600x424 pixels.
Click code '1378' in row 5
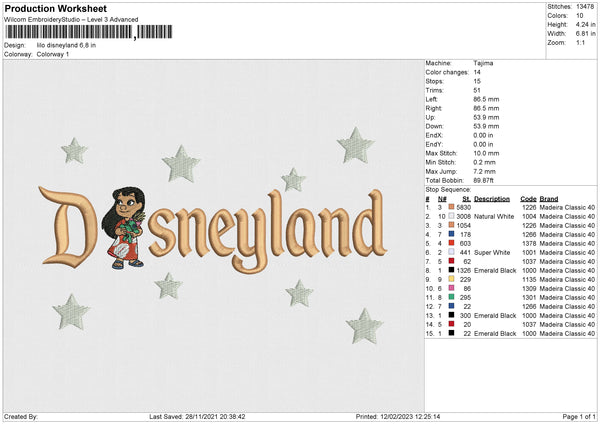529,243
